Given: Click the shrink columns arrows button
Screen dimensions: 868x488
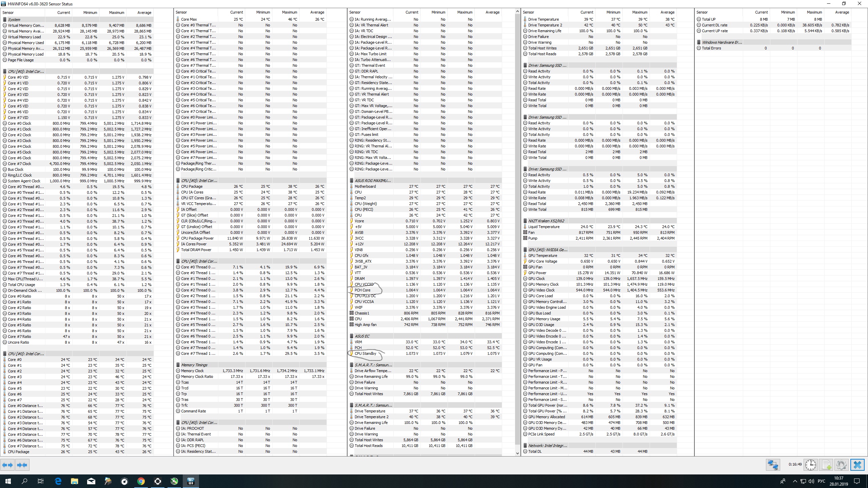Looking at the screenshot, I should [x=22, y=465].
